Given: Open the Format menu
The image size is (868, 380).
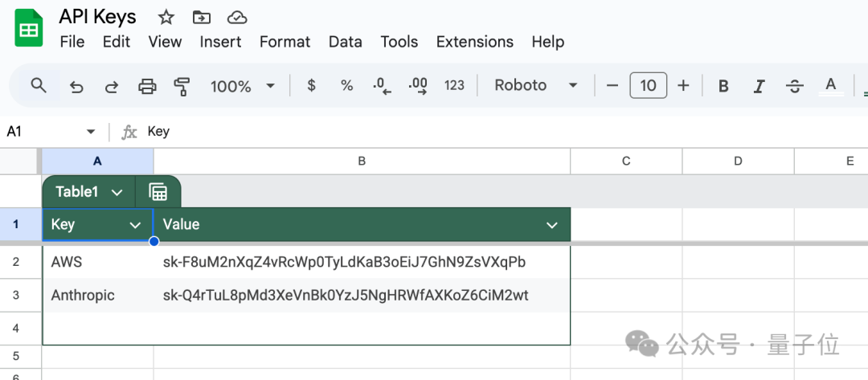Looking at the screenshot, I should [285, 42].
